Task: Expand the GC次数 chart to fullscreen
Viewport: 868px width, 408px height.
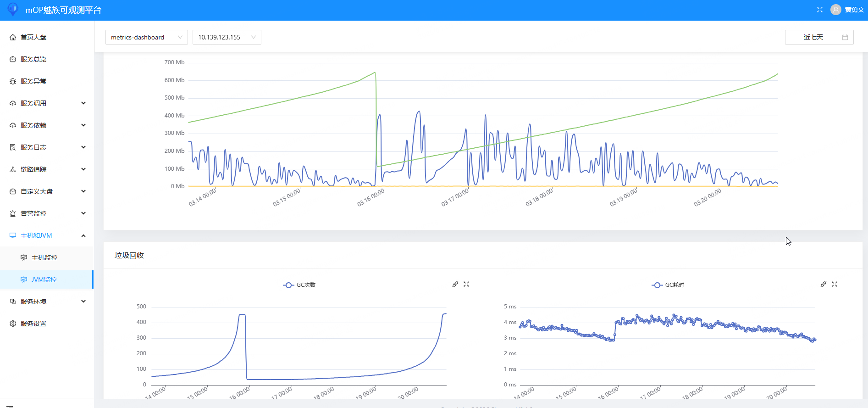Action: tap(466, 284)
